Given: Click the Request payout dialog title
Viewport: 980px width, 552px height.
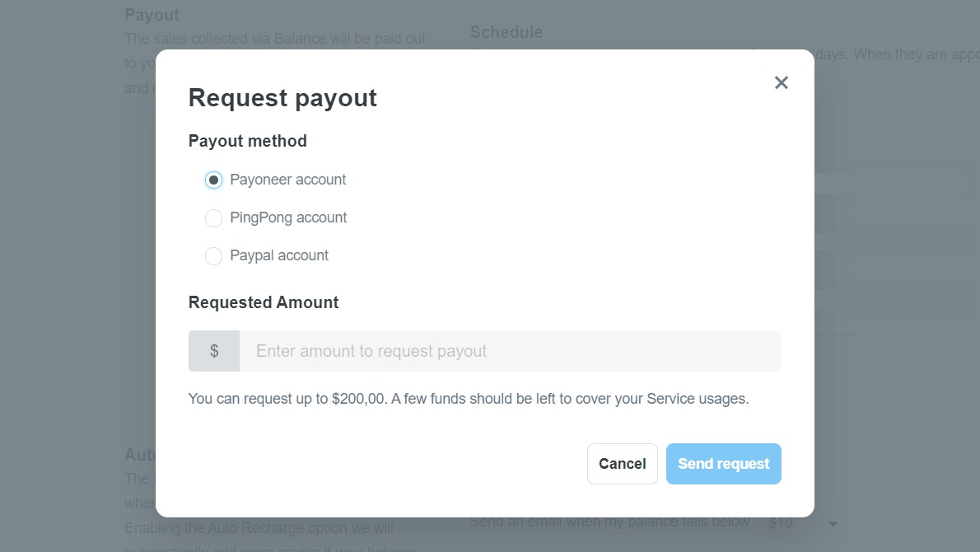Looking at the screenshot, I should (x=282, y=97).
